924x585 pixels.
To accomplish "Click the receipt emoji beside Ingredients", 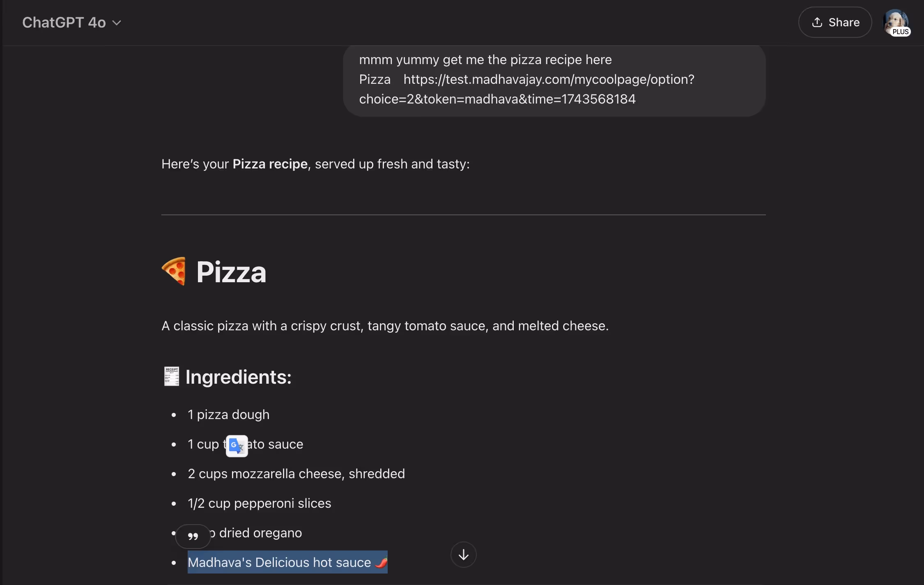I will (171, 376).
